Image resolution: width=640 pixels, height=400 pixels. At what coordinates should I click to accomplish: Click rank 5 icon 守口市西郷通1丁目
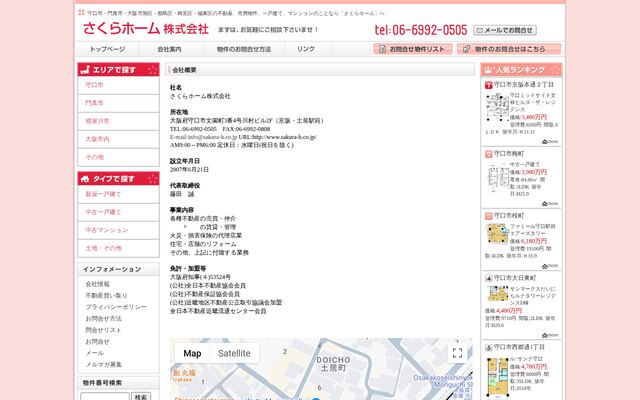coord(489,347)
